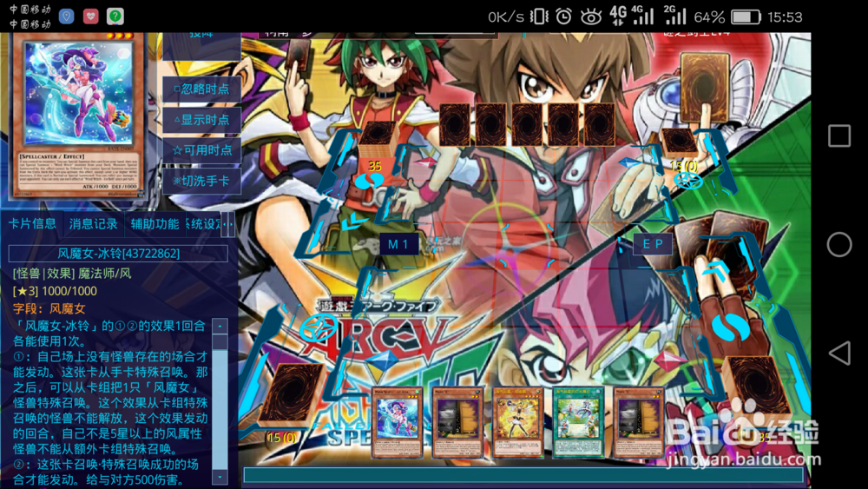Switch to the 卡片信息 tab
868x489 pixels.
(32, 224)
